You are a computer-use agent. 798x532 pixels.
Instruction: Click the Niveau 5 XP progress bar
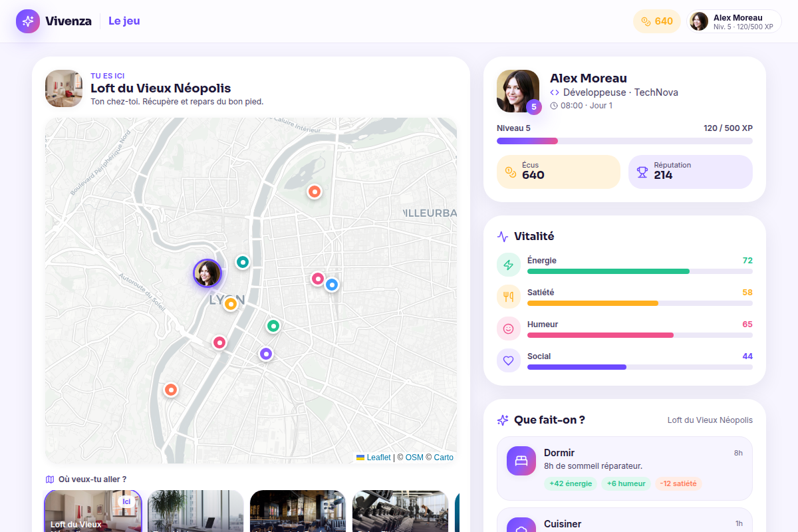[x=624, y=141]
